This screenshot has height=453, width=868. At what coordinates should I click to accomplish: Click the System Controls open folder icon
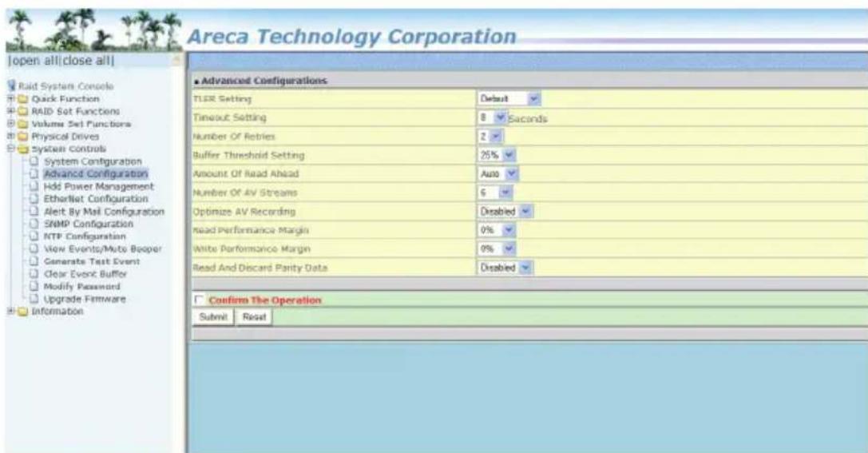point(22,149)
